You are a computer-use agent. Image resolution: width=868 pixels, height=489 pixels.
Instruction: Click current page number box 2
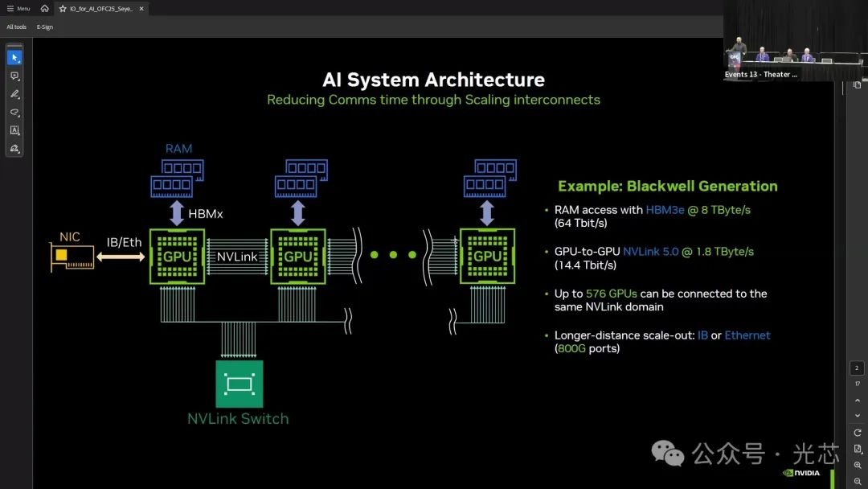click(x=857, y=368)
